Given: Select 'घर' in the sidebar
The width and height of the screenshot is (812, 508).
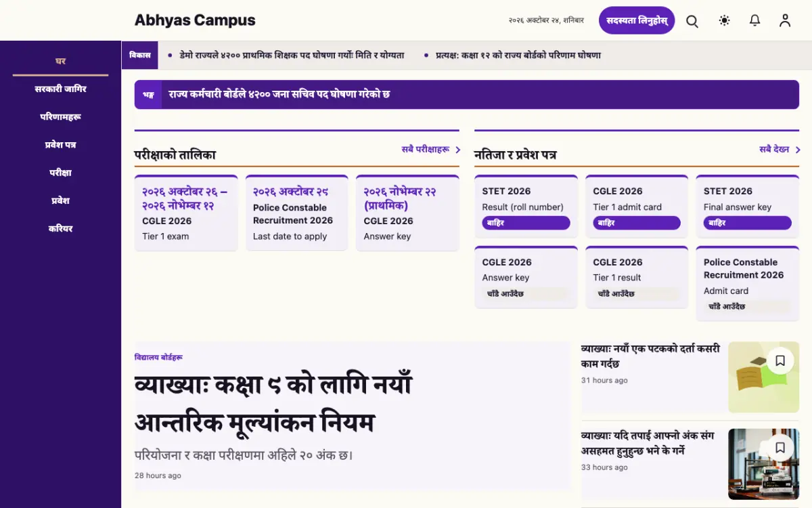Looking at the screenshot, I should (x=60, y=61).
